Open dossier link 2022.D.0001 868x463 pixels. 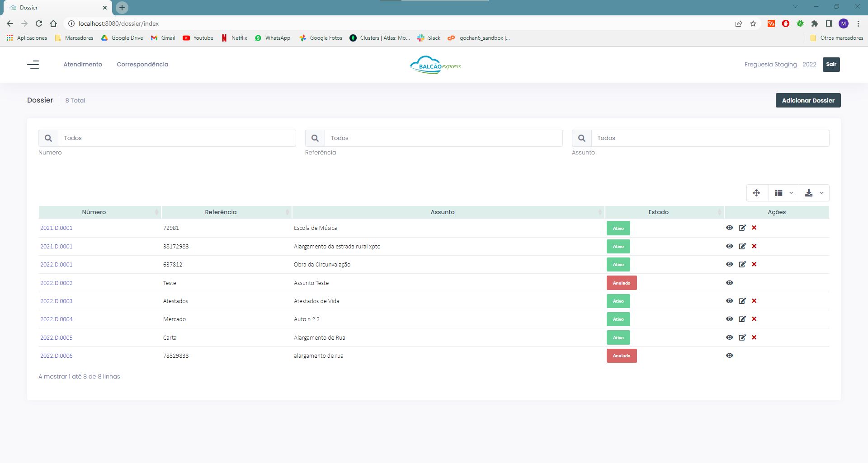56,265
